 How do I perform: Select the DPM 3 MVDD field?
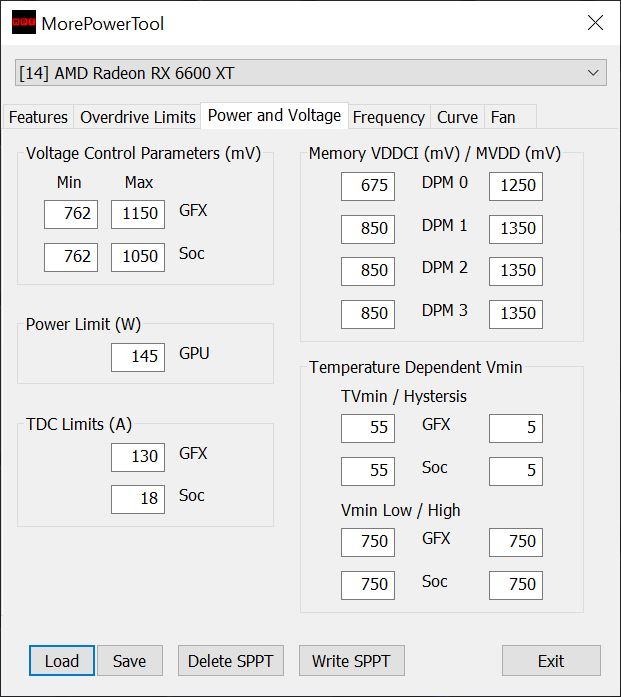pos(516,314)
